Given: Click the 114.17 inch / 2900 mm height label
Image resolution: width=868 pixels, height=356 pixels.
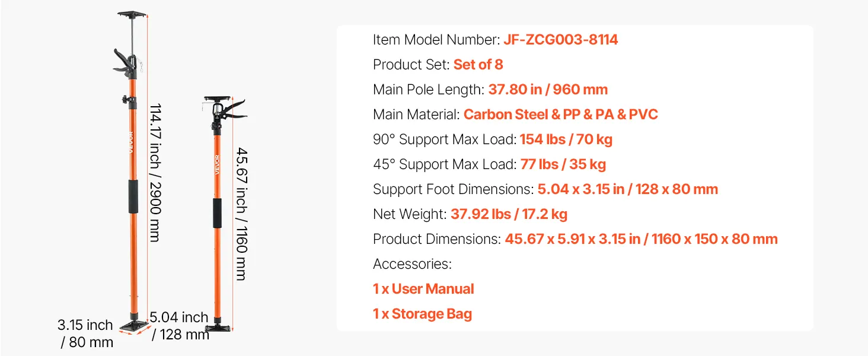Looking at the screenshot, I should pyautogui.click(x=155, y=172).
